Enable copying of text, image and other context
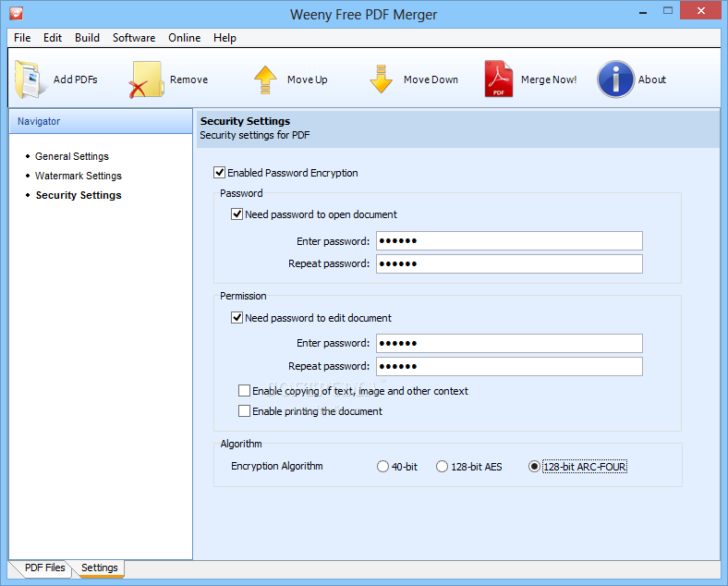The height and width of the screenshot is (586, 728). click(x=244, y=390)
